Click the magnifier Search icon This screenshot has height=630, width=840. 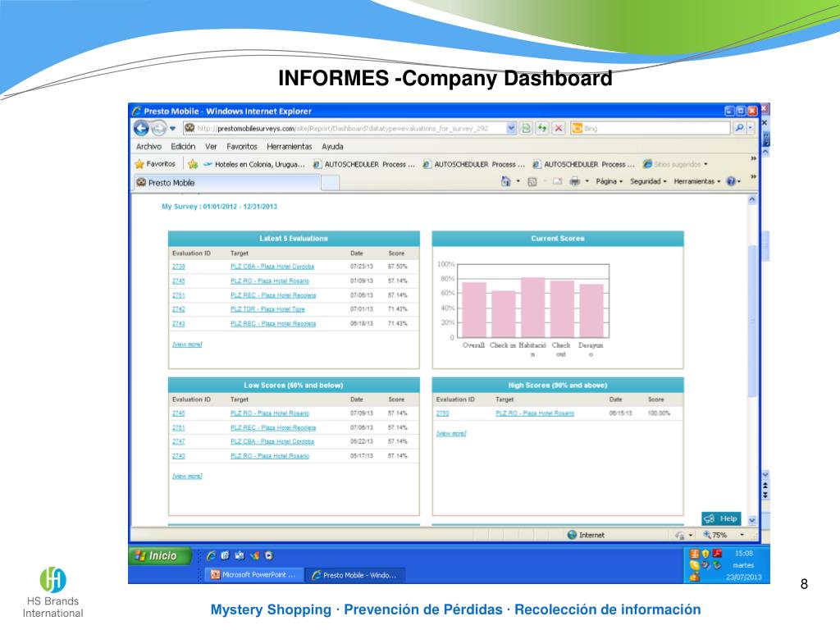click(739, 128)
